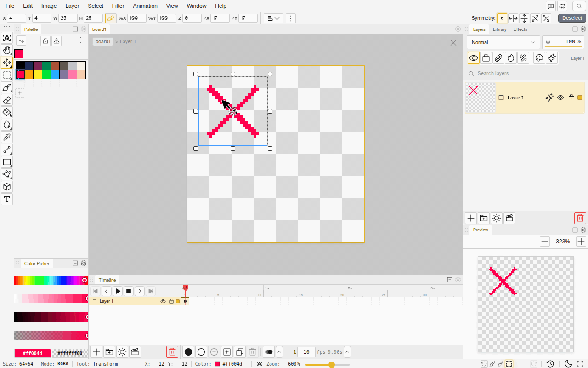Collapse the Palette panel
The height and width of the screenshot is (368, 588).
point(75,29)
